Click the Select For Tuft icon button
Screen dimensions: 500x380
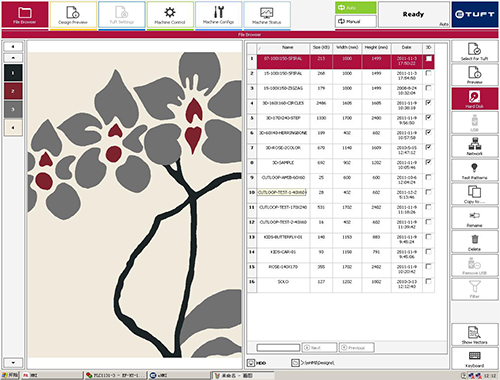pos(475,51)
